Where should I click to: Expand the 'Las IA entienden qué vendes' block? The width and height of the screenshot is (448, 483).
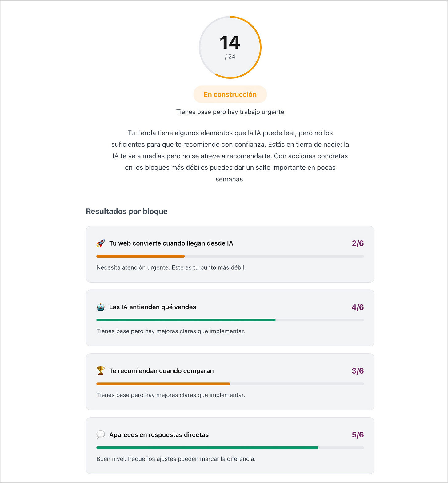pos(230,318)
